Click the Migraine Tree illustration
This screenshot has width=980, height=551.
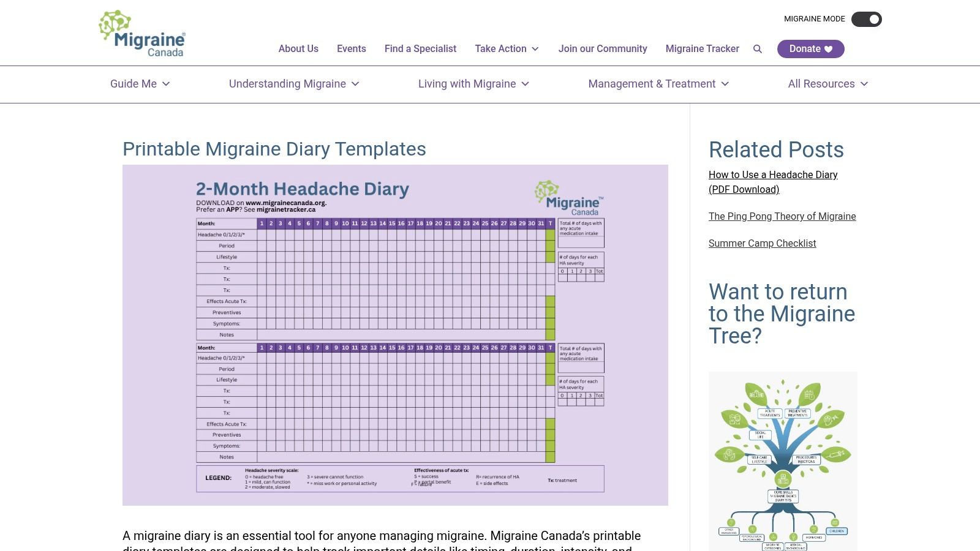[783, 461]
